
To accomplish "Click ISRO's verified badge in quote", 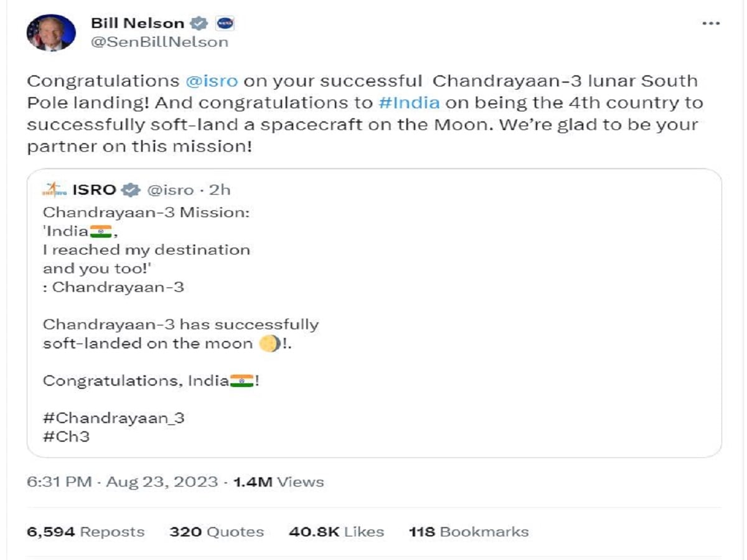I will [130, 190].
